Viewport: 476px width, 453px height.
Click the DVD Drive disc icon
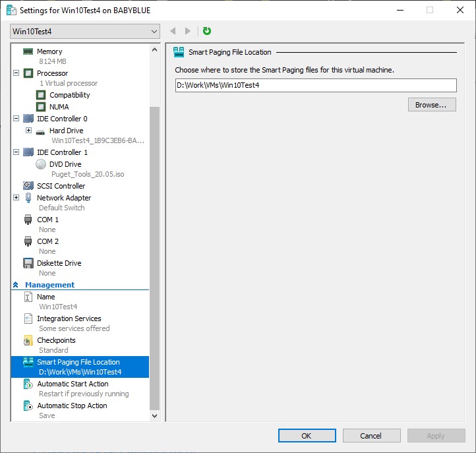point(41,164)
